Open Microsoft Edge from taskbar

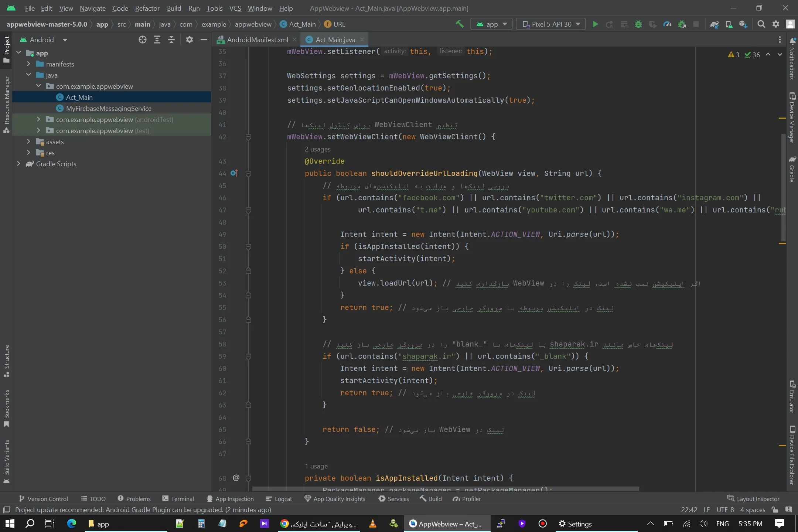71,524
